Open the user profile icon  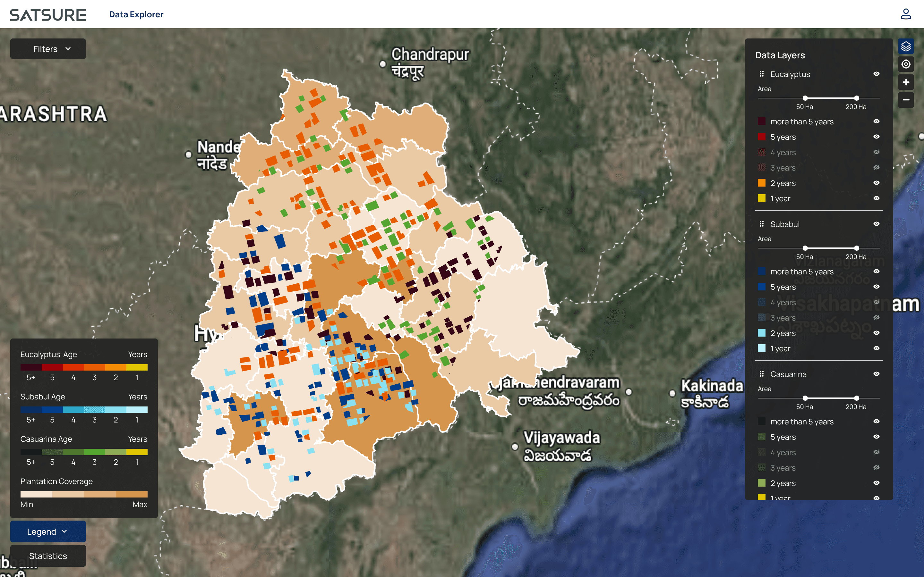(906, 14)
